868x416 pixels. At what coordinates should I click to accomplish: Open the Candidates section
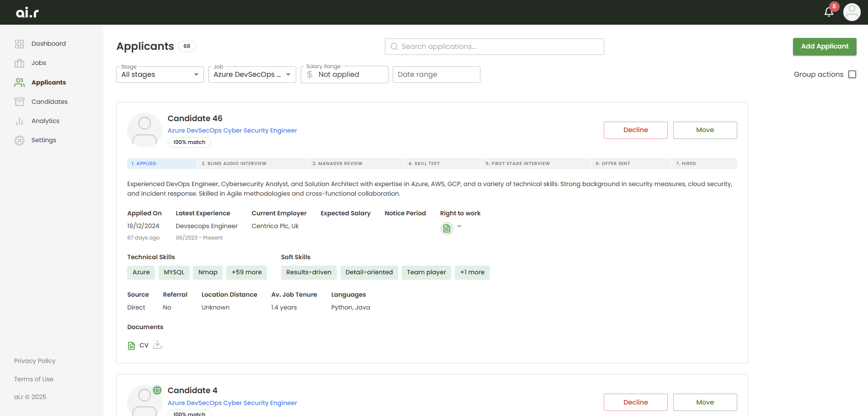(50, 101)
